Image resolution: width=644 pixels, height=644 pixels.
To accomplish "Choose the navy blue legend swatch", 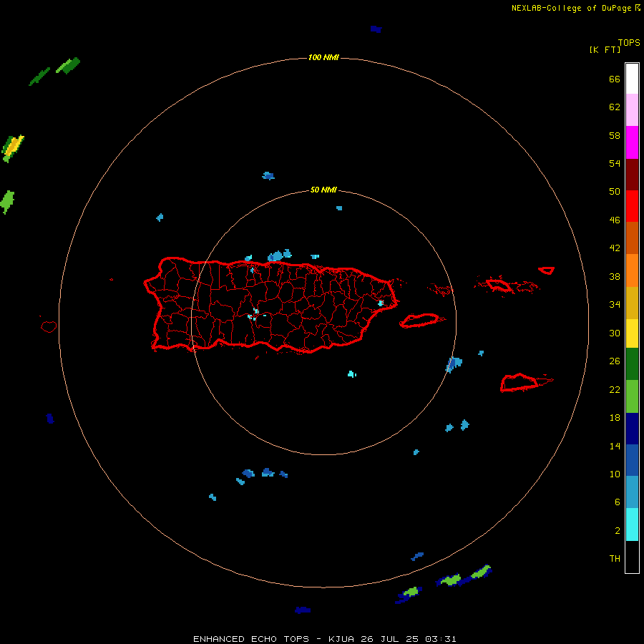I will click(x=632, y=429).
